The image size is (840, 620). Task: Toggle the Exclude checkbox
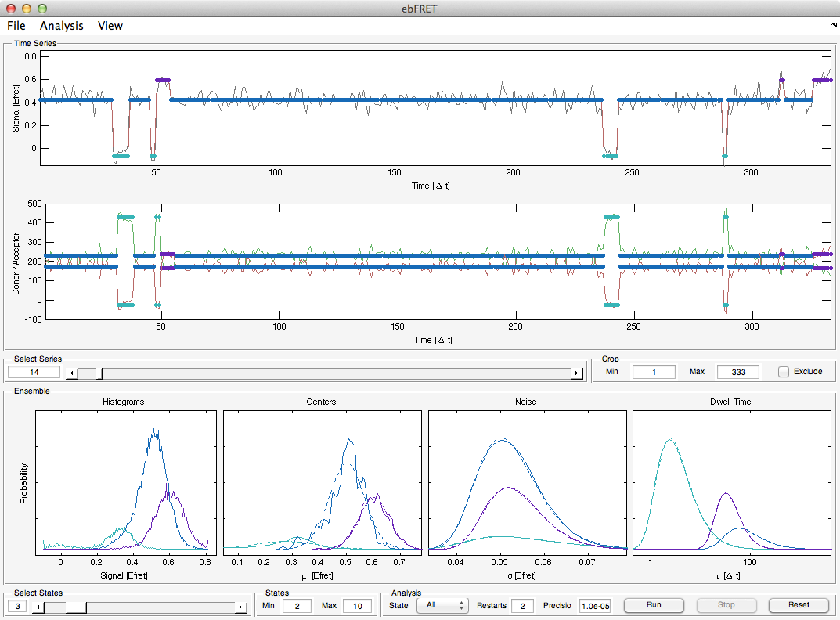783,372
